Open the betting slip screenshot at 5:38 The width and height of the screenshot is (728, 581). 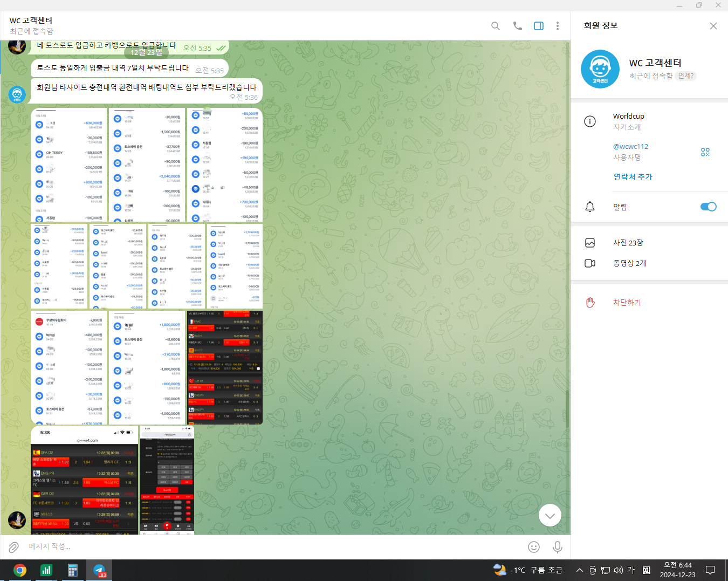pos(84,480)
